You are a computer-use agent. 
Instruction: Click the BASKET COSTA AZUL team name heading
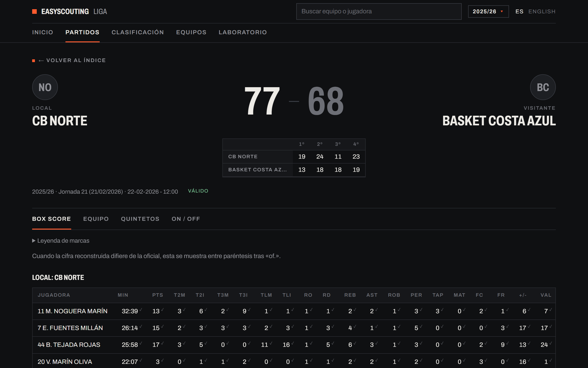[x=499, y=121]
